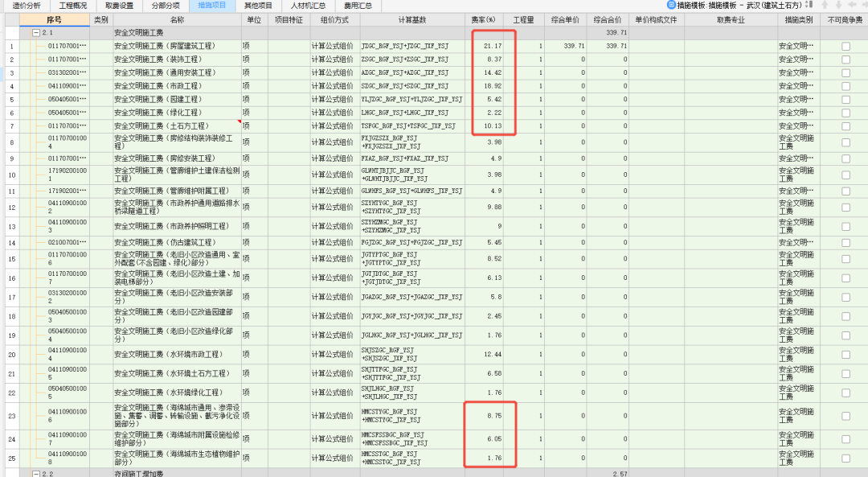This screenshot has height=477, width=868.
Task: Click formula LHGC_RGF_YSJ+LHGC_JXF_YSJ cell
Action: click(x=412, y=113)
